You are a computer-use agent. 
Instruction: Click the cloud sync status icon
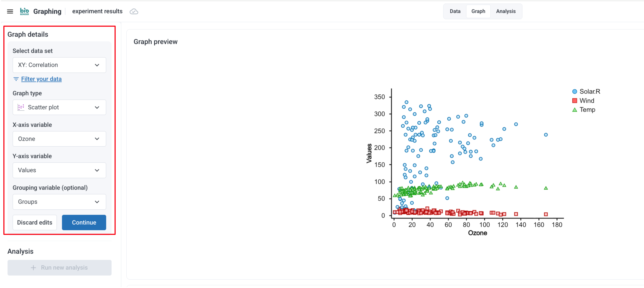click(x=134, y=12)
